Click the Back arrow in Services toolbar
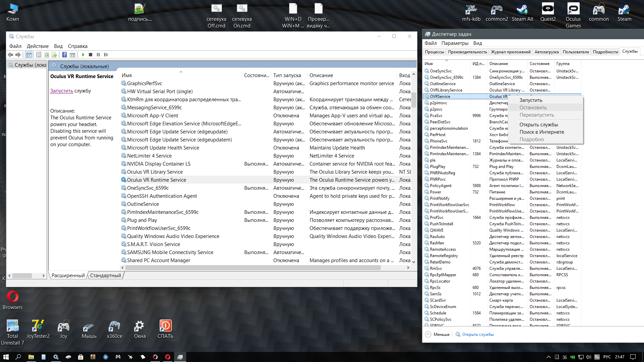Screen dimensions: 644x362 pos(10,55)
